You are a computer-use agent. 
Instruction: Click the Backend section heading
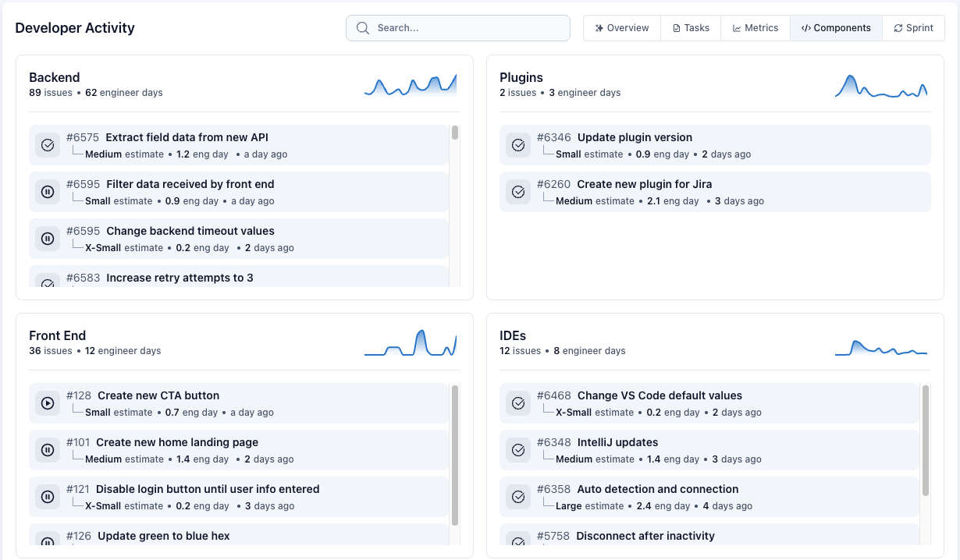[54, 77]
